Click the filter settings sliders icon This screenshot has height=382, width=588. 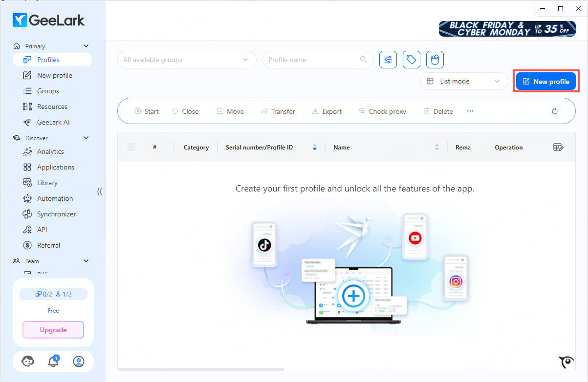tap(388, 60)
